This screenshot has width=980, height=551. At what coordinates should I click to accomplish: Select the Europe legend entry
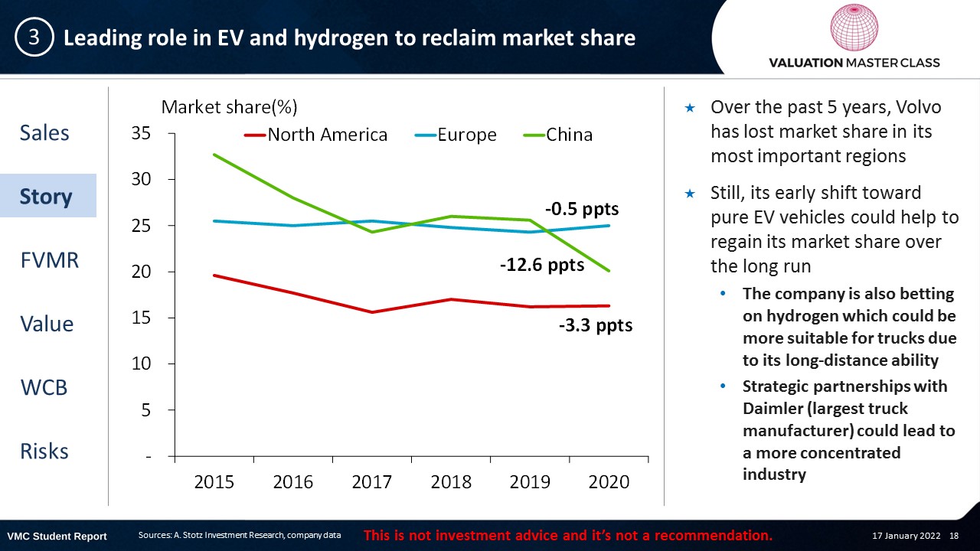[456, 135]
